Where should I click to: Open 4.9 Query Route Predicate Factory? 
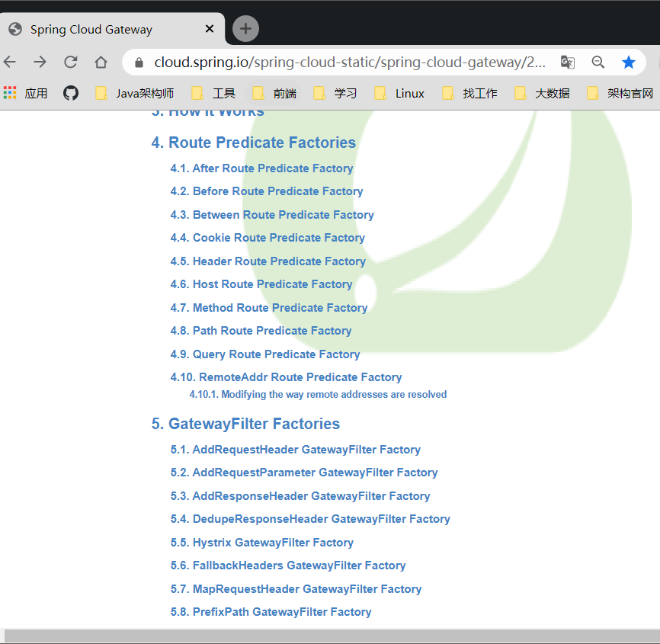pos(264,354)
